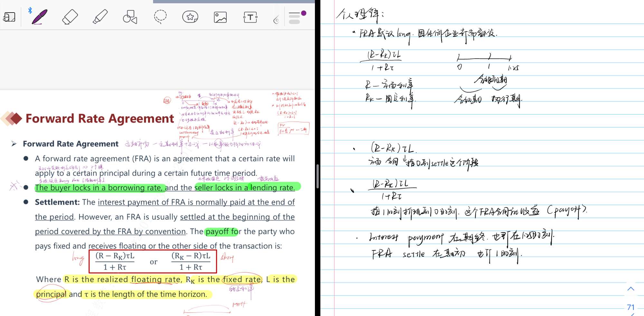Click the gray tab bar at top
Image resolution: width=644 pixels, height=316 pixels.
point(234,2)
